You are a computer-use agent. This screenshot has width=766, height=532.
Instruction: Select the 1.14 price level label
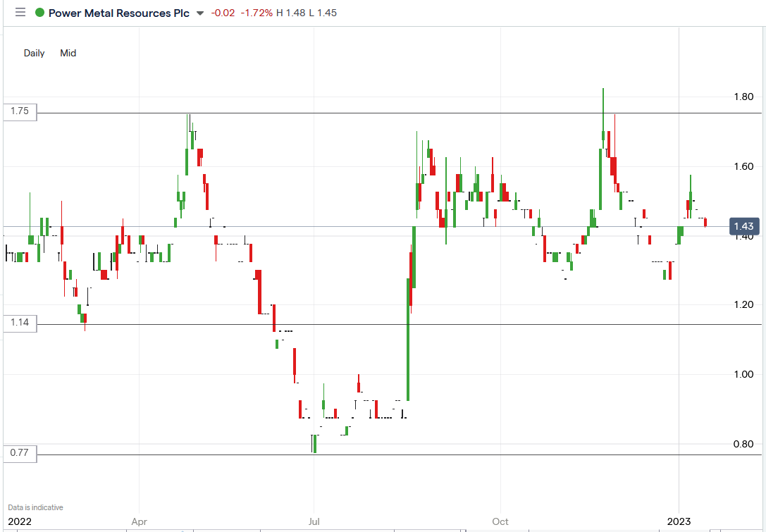(20, 323)
